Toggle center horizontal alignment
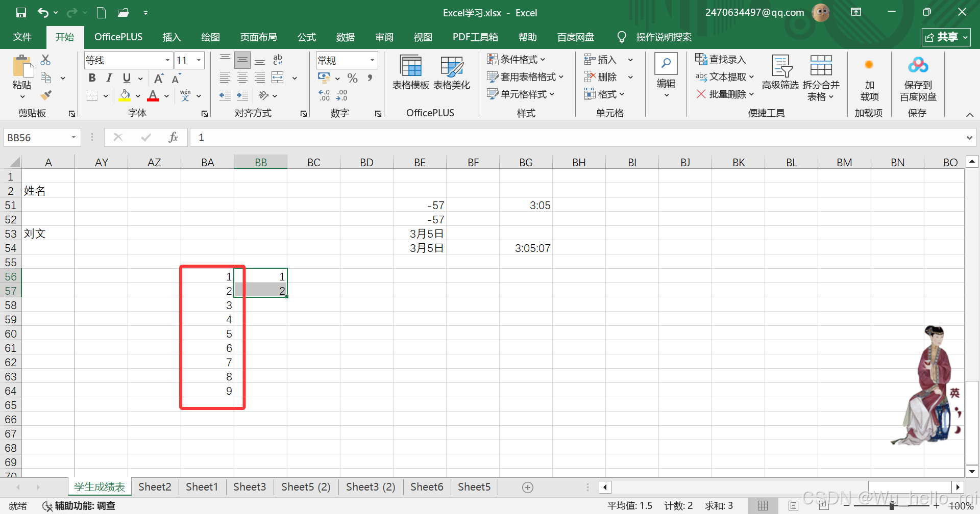 (242, 78)
